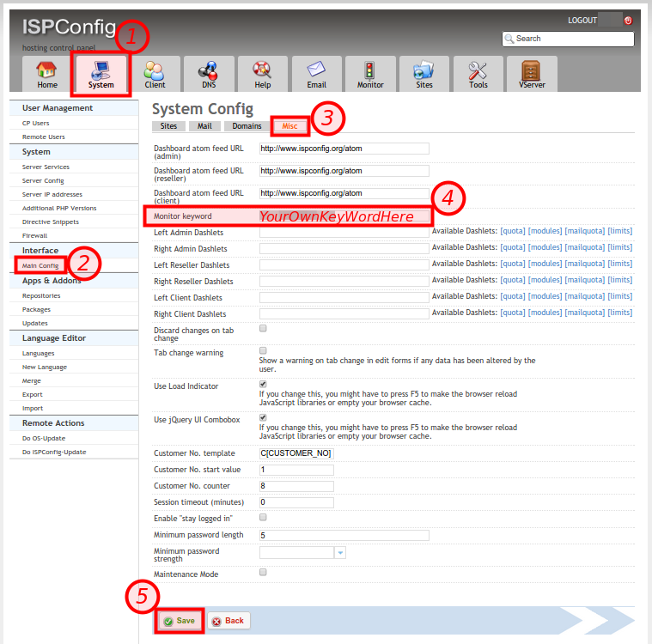
Task: Open the Help lifebuoy icon
Action: pos(262,73)
